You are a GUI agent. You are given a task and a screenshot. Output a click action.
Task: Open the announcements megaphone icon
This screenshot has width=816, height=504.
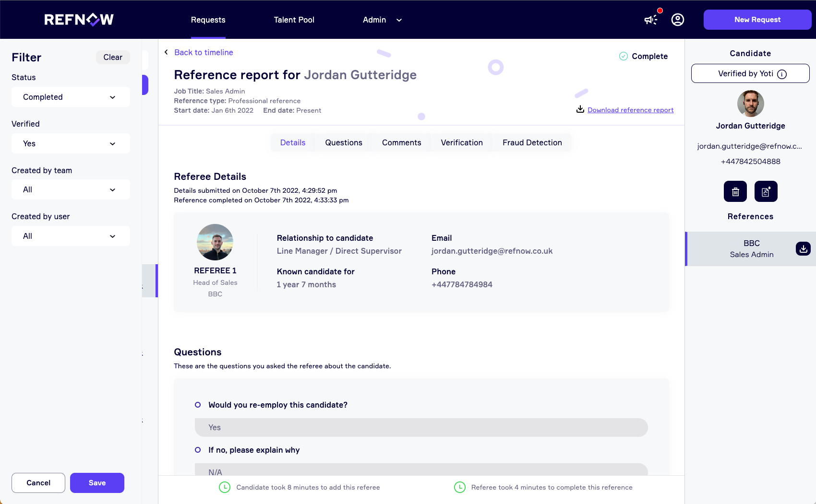pyautogui.click(x=650, y=20)
